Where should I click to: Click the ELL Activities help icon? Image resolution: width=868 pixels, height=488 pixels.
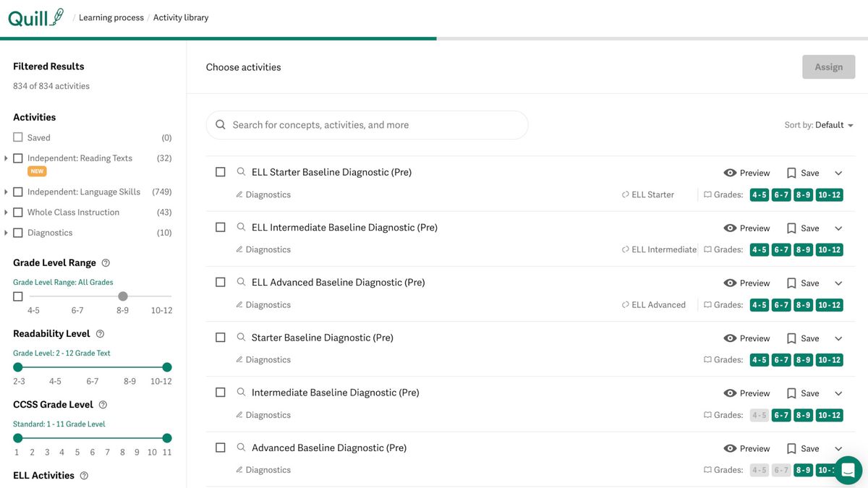[84, 476]
